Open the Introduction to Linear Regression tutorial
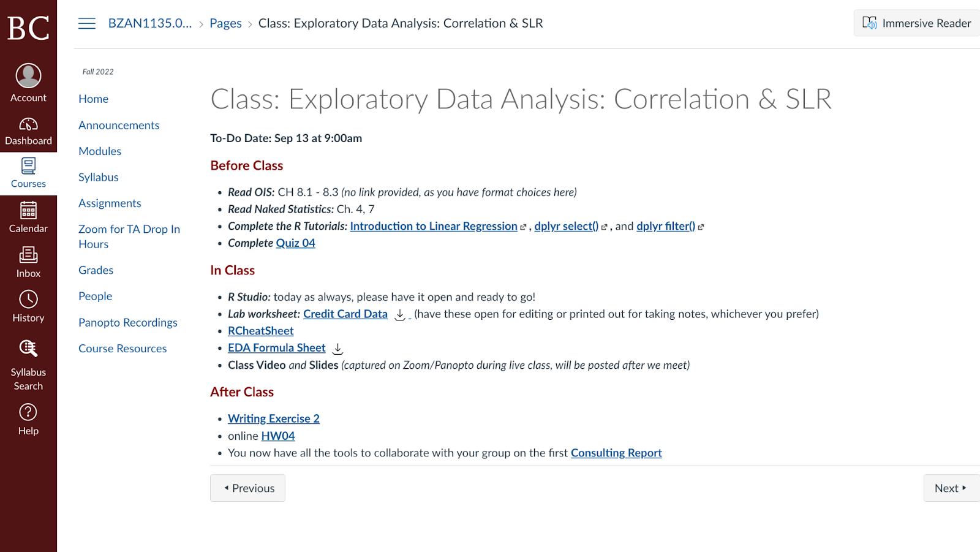This screenshot has height=552, width=980. coord(434,226)
